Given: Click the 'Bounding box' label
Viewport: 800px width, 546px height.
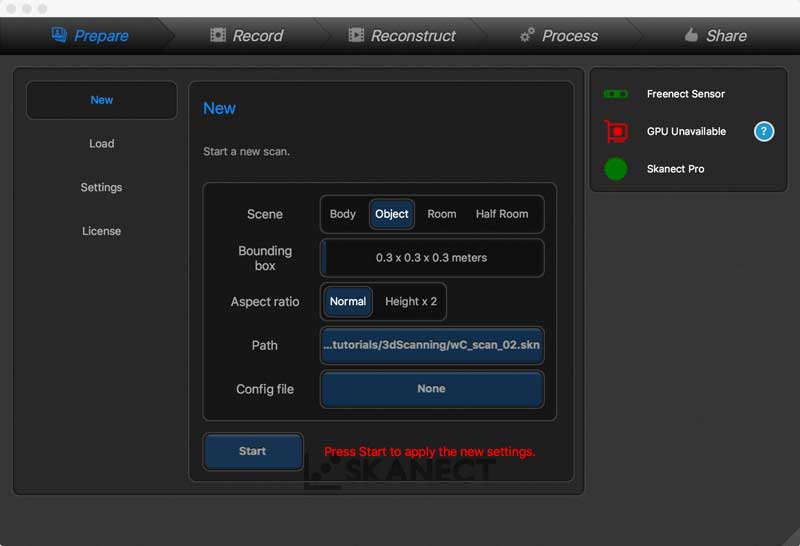Looking at the screenshot, I should point(265,258).
